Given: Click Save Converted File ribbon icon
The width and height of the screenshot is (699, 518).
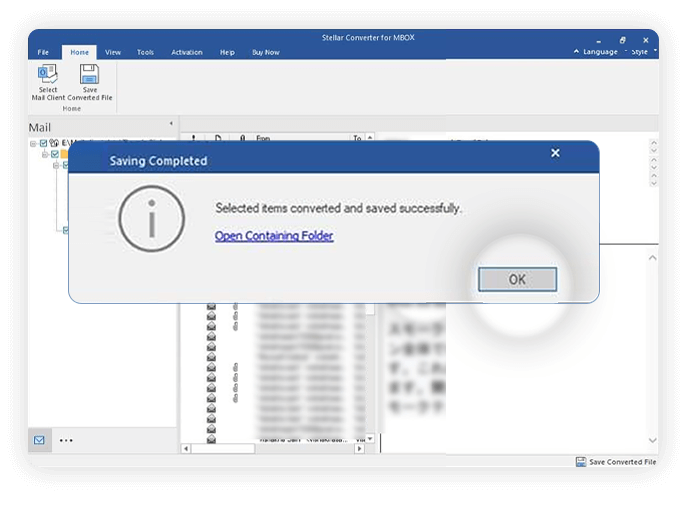Looking at the screenshot, I should (90, 82).
